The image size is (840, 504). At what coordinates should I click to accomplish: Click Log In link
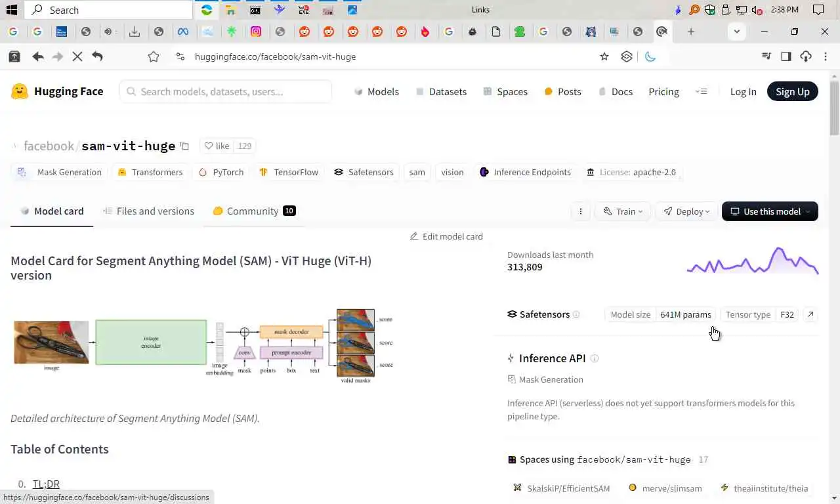click(x=744, y=91)
